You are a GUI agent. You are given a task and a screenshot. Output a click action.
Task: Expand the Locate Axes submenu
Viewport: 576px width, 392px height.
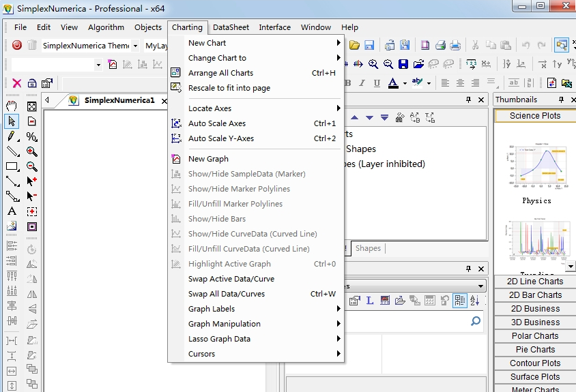(256, 108)
